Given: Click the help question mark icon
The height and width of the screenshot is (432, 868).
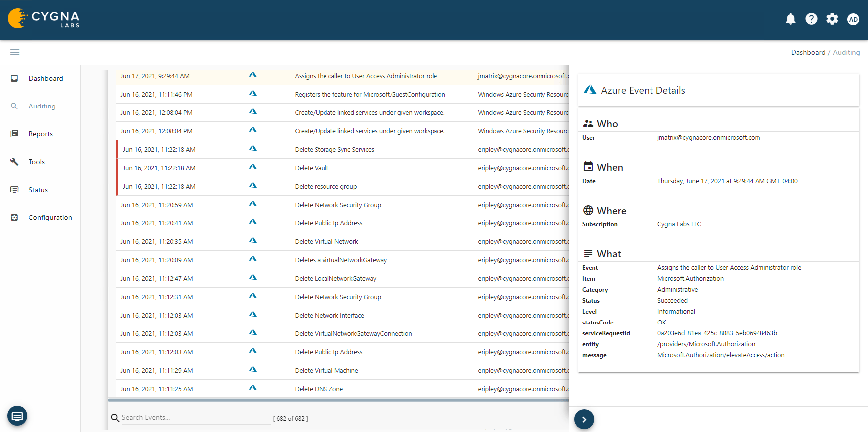Looking at the screenshot, I should coord(811,19).
